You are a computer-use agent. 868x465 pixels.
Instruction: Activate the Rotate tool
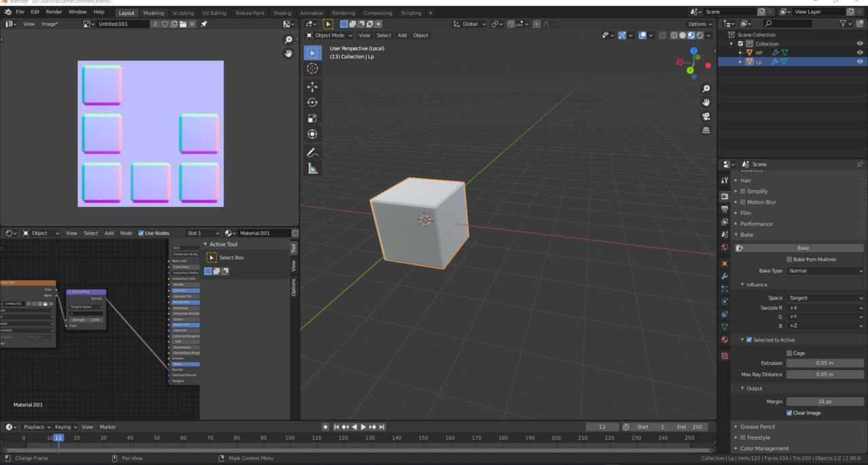tap(313, 103)
